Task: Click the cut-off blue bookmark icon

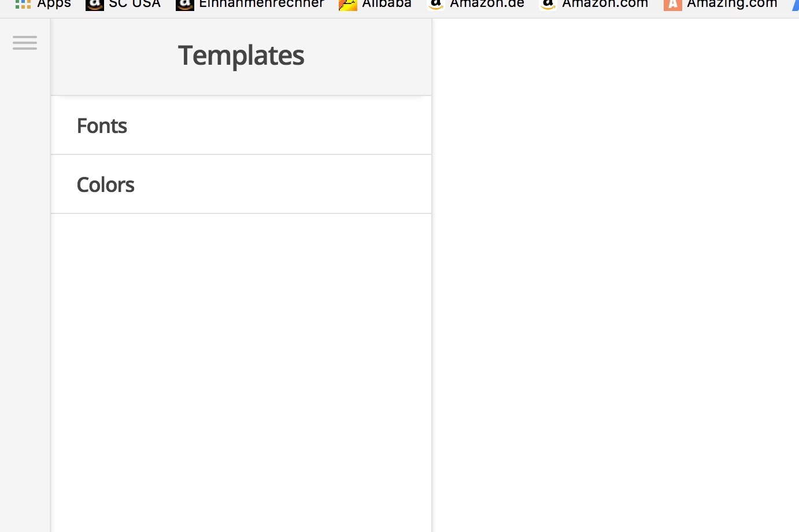Action: click(796, 5)
